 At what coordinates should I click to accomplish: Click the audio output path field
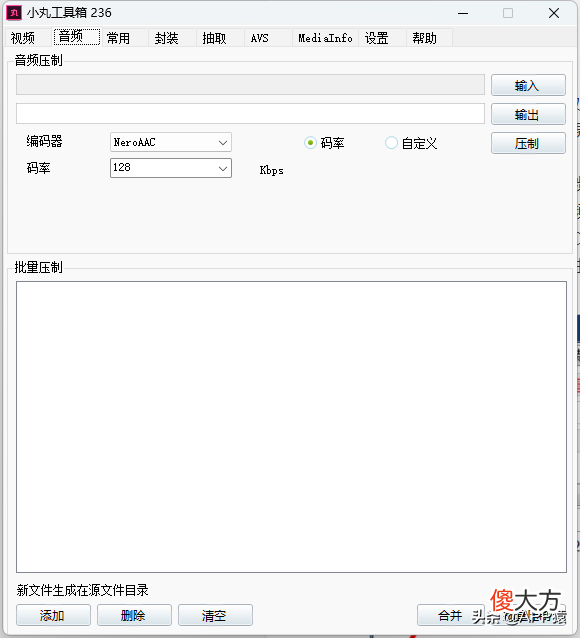coord(250,114)
